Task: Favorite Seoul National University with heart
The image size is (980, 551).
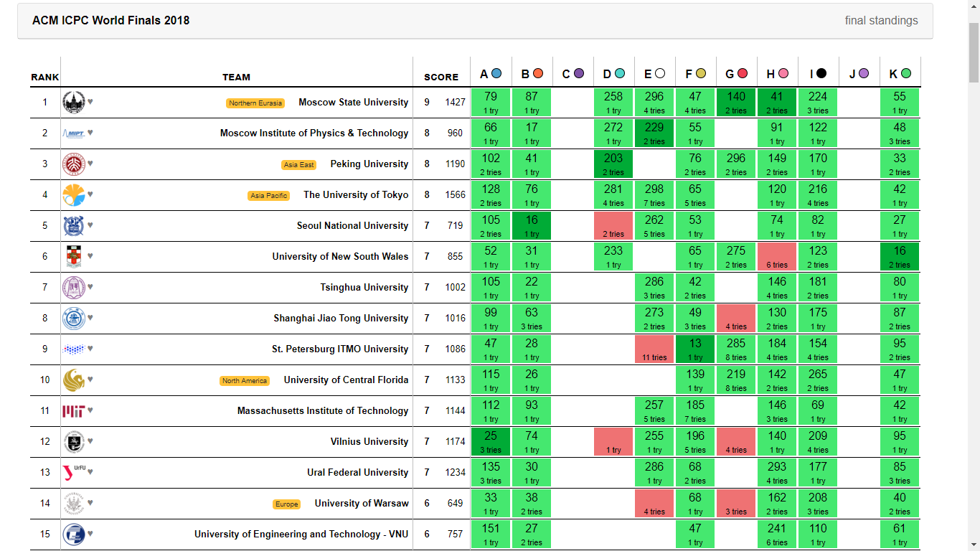Action: pyautogui.click(x=90, y=225)
